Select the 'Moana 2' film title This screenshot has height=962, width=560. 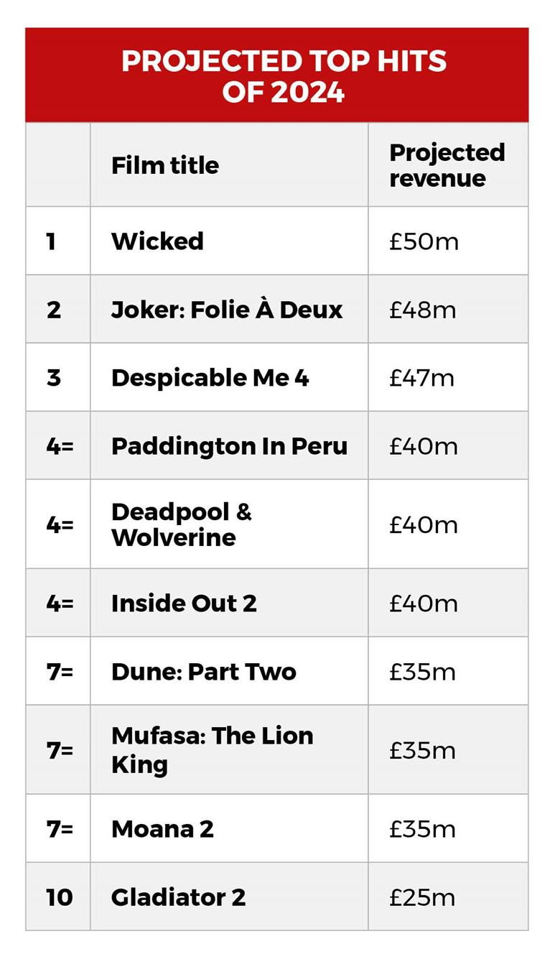click(162, 829)
